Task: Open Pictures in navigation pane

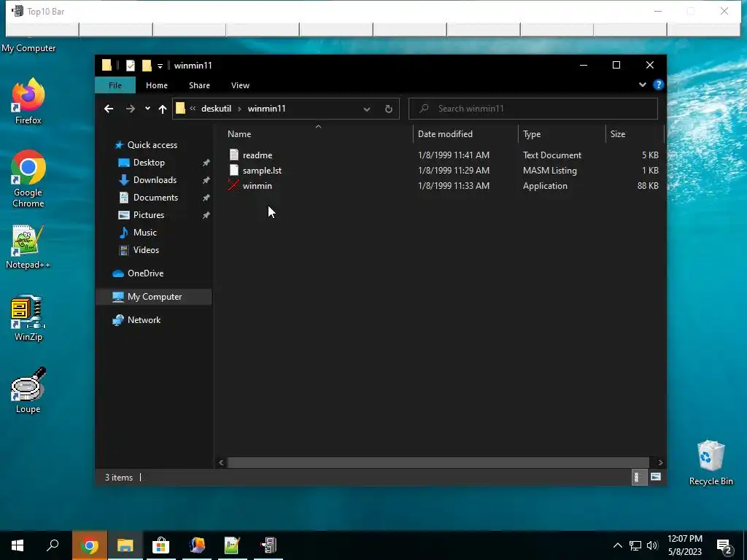Action: [149, 215]
